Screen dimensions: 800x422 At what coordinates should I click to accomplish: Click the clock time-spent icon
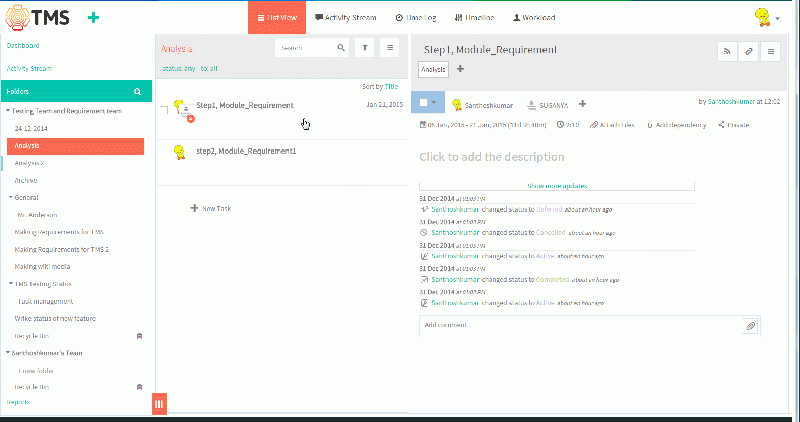pos(560,125)
